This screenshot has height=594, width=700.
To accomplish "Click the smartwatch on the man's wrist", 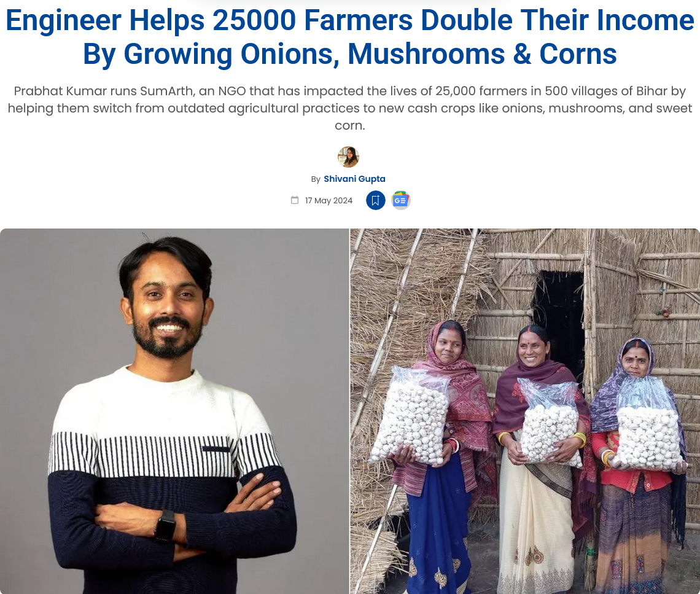I will point(165,526).
